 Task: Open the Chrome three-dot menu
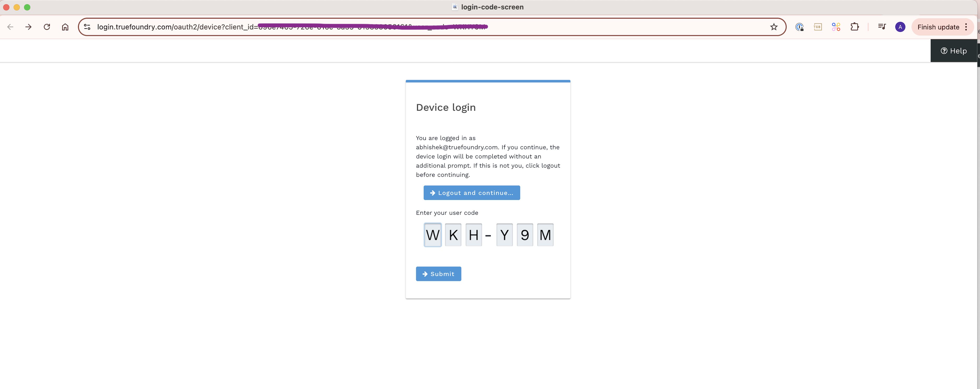[966, 27]
